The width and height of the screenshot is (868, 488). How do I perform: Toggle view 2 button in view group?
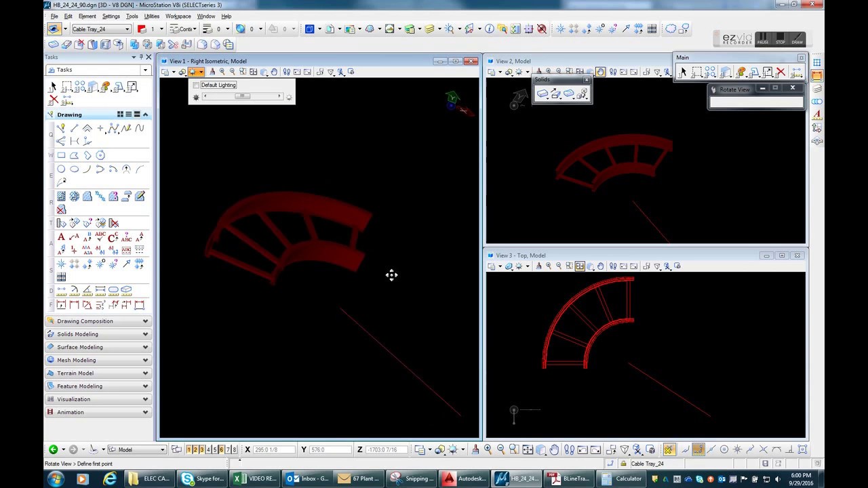point(195,449)
